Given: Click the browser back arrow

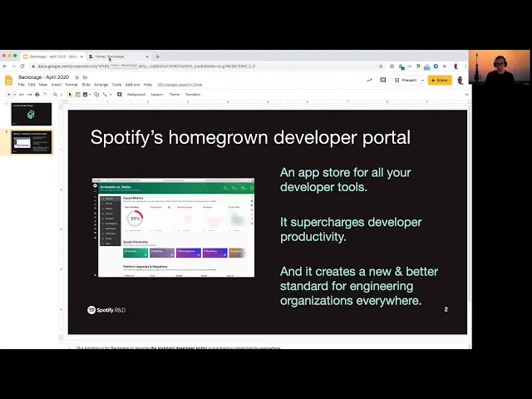Looking at the screenshot, I should pos(5,66).
